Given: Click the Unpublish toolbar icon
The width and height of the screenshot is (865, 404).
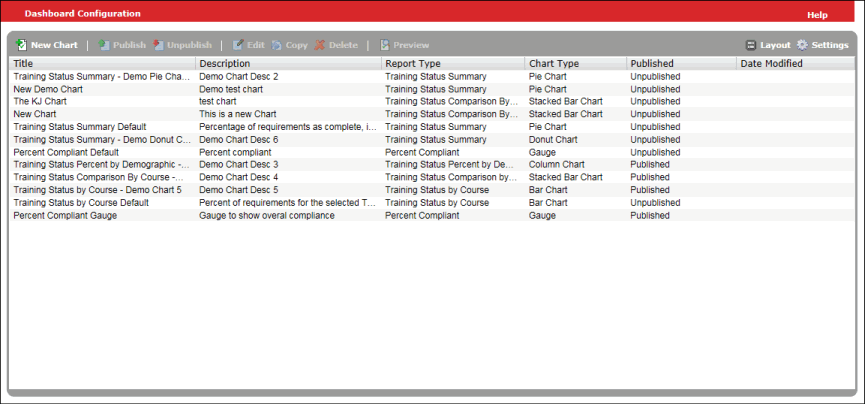Looking at the screenshot, I should [158, 45].
